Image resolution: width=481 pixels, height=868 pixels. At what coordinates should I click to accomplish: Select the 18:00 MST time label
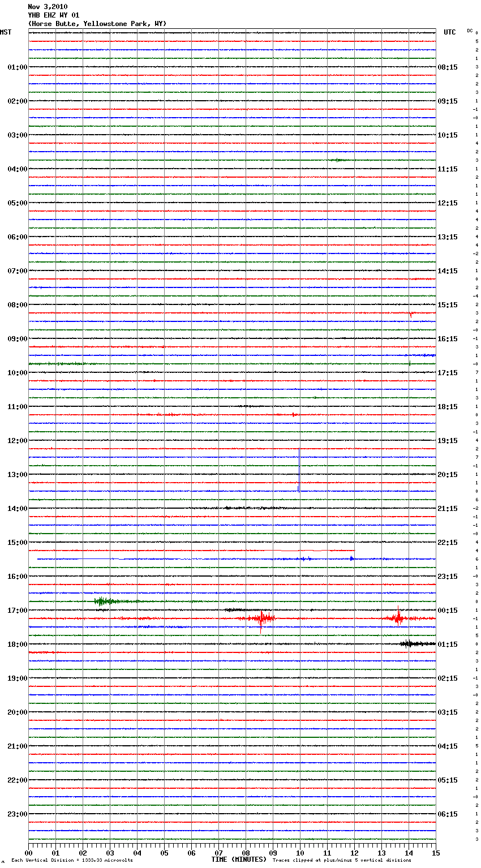pyautogui.click(x=18, y=644)
